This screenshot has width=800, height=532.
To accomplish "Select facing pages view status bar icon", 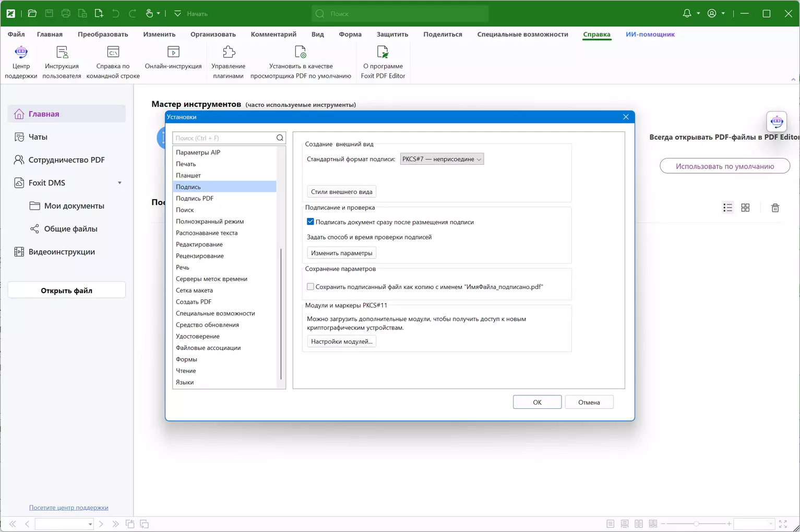I will pos(638,524).
